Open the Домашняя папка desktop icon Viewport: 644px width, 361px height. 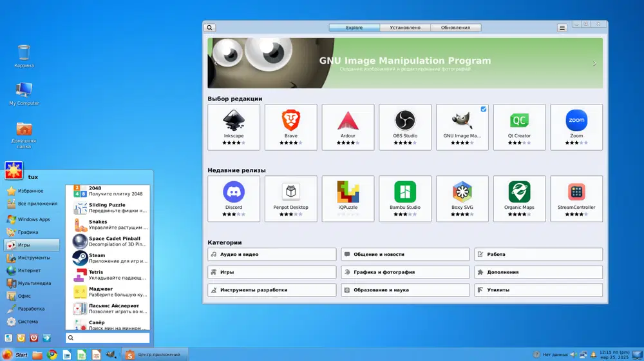coord(24,135)
